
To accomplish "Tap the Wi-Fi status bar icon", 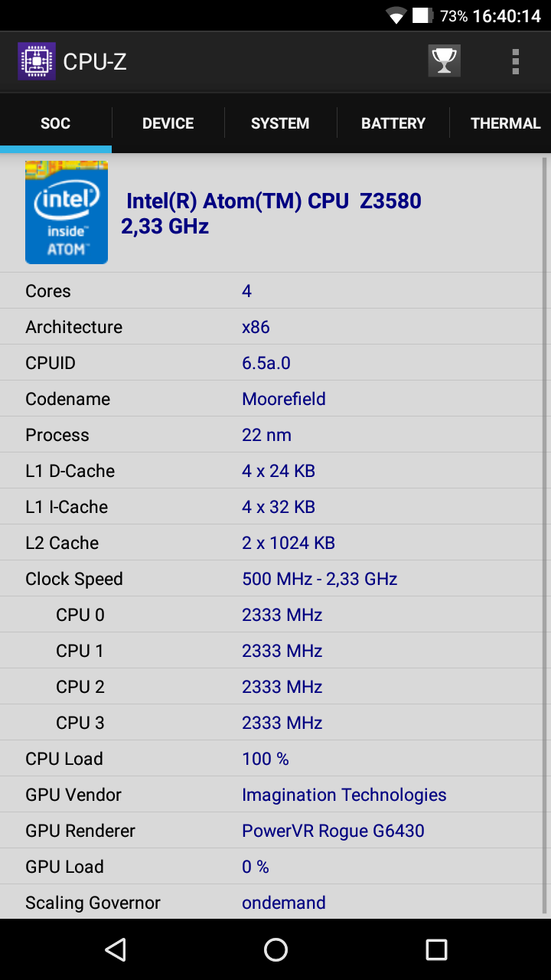I will click(396, 16).
